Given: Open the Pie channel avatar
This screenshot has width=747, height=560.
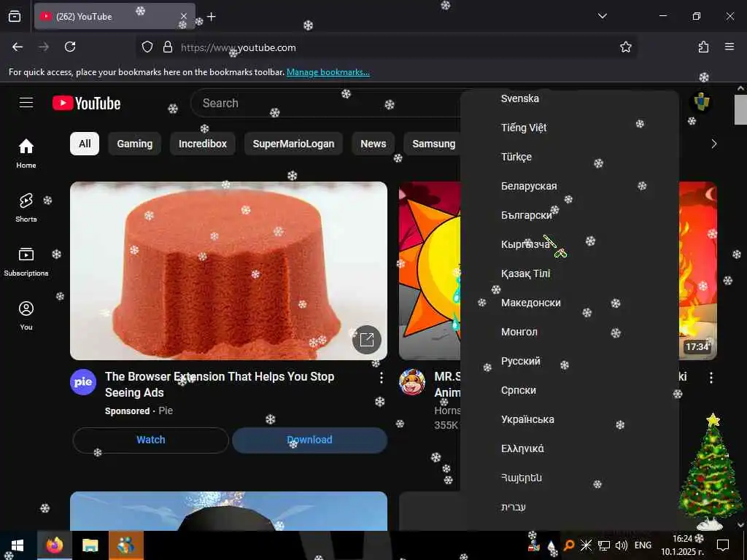Looking at the screenshot, I should point(83,382).
